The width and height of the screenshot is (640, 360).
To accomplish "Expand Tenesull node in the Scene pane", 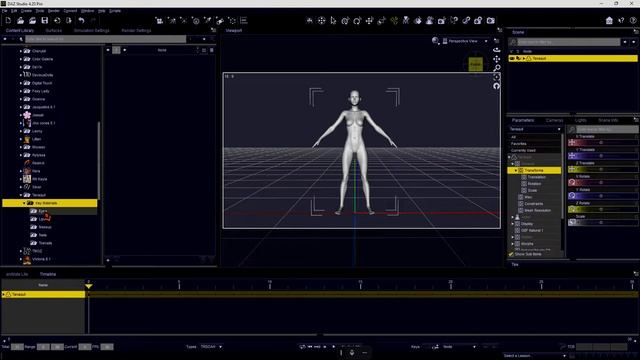I will pyautogui.click(x=524, y=58).
